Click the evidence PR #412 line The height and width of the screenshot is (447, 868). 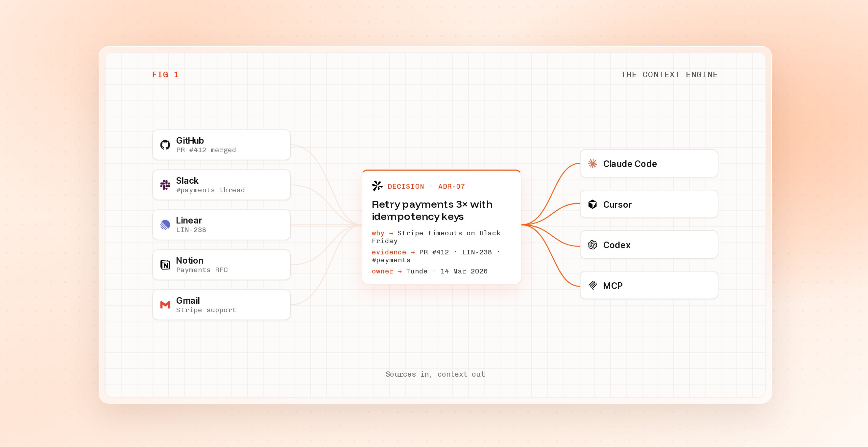(436, 256)
